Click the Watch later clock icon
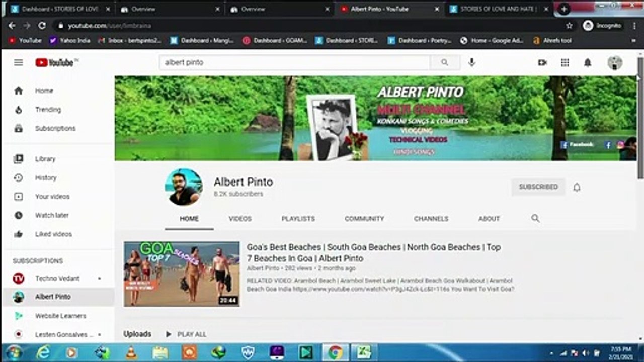This screenshot has width=644, height=362. coord(19,215)
